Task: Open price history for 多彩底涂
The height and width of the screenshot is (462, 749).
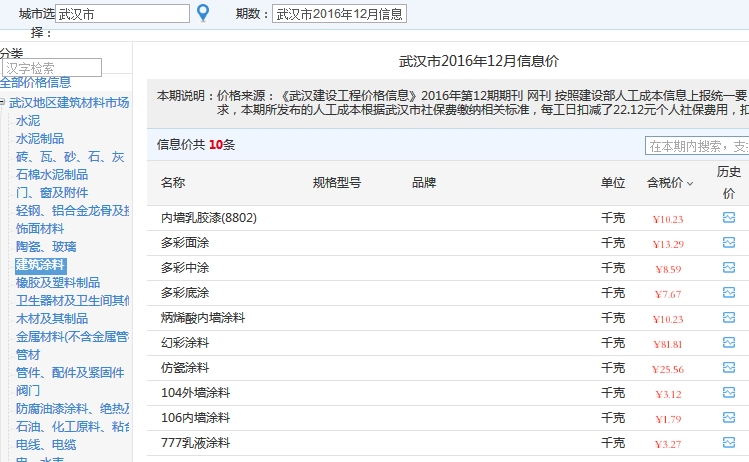Action: point(728,292)
